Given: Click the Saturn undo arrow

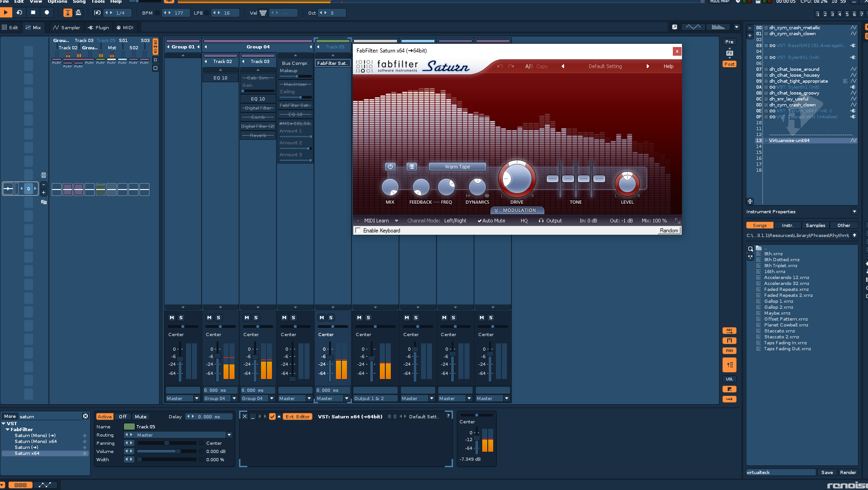Looking at the screenshot, I should click(x=500, y=66).
